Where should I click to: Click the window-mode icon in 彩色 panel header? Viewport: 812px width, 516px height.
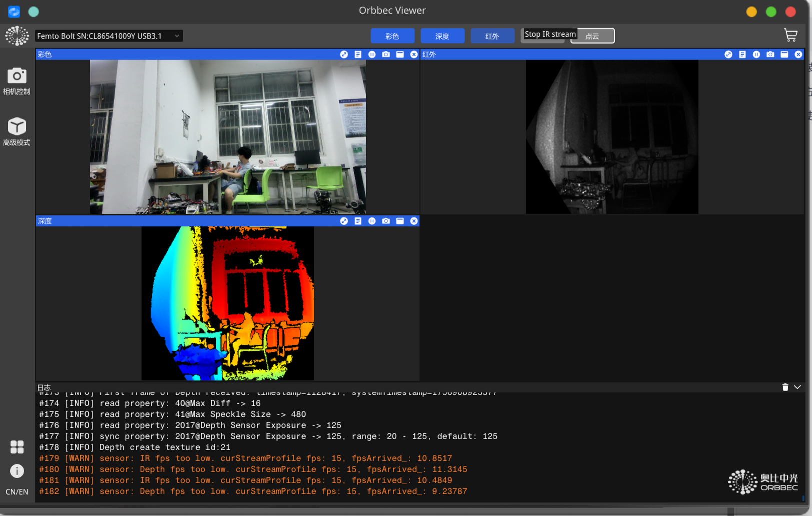click(400, 54)
